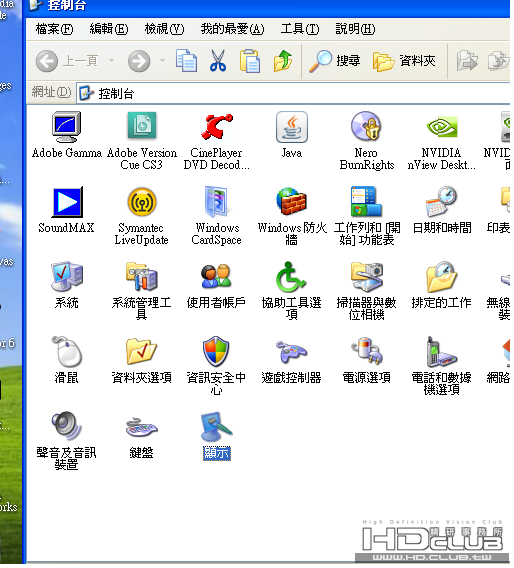Screen dimensions: 514x568
Task: Open the 掃描器與數位相機 icon
Action: pyautogui.click(x=367, y=276)
